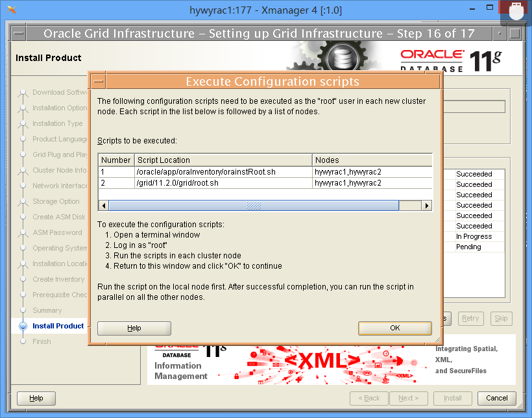Viewport: 532px width, 418px height.
Task: Click the right scroll arrow in scripts table
Action: click(x=427, y=206)
